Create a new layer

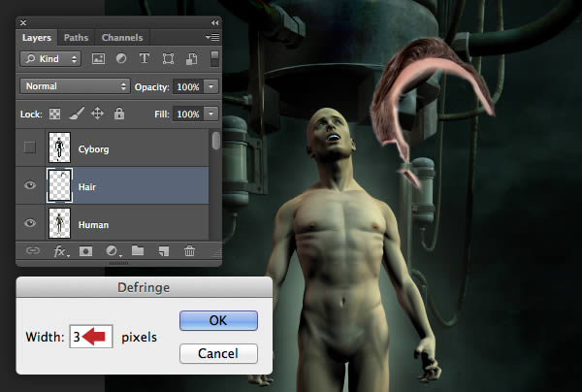(164, 251)
